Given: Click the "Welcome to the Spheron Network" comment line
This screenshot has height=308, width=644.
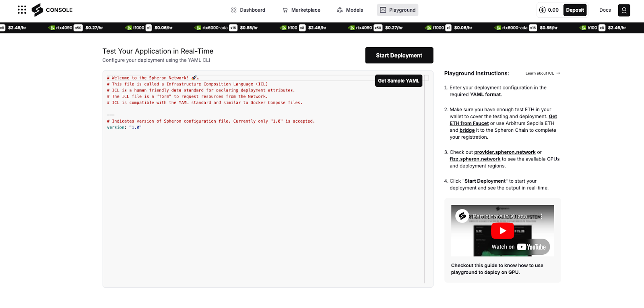Looking at the screenshot, I should point(153,78).
